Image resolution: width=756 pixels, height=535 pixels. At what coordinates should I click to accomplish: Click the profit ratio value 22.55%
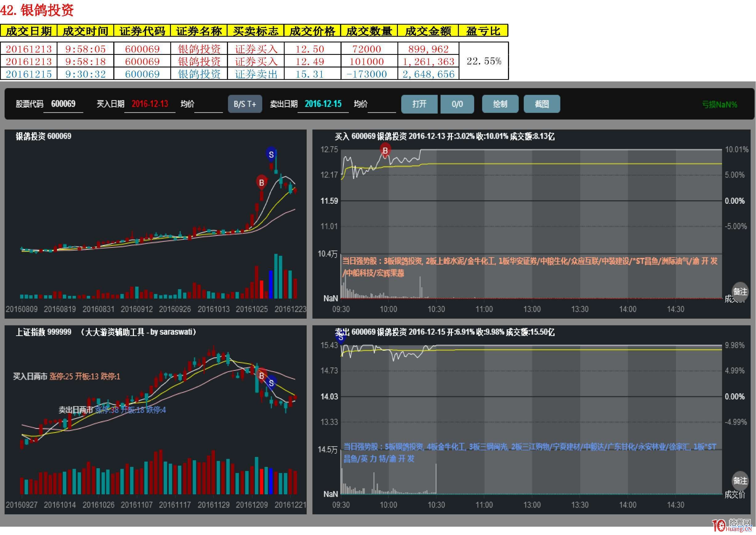(484, 61)
